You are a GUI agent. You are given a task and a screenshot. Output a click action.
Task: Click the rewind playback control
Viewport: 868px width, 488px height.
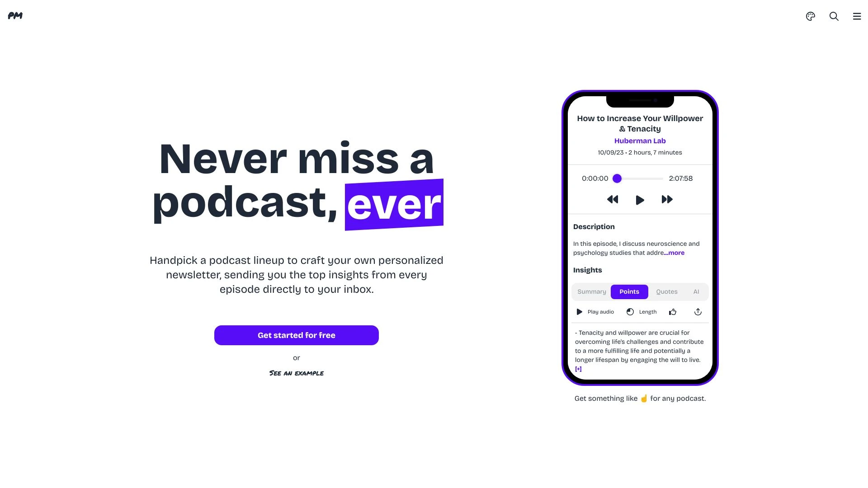612,200
